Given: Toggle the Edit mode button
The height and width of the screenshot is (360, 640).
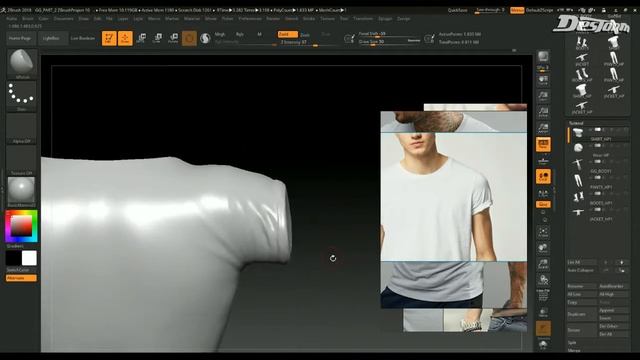Looking at the screenshot, I should click(x=109, y=38).
